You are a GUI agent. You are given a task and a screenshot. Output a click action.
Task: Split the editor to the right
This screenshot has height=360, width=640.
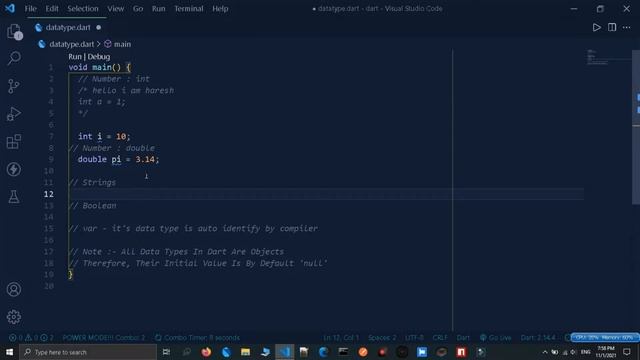point(612,27)
